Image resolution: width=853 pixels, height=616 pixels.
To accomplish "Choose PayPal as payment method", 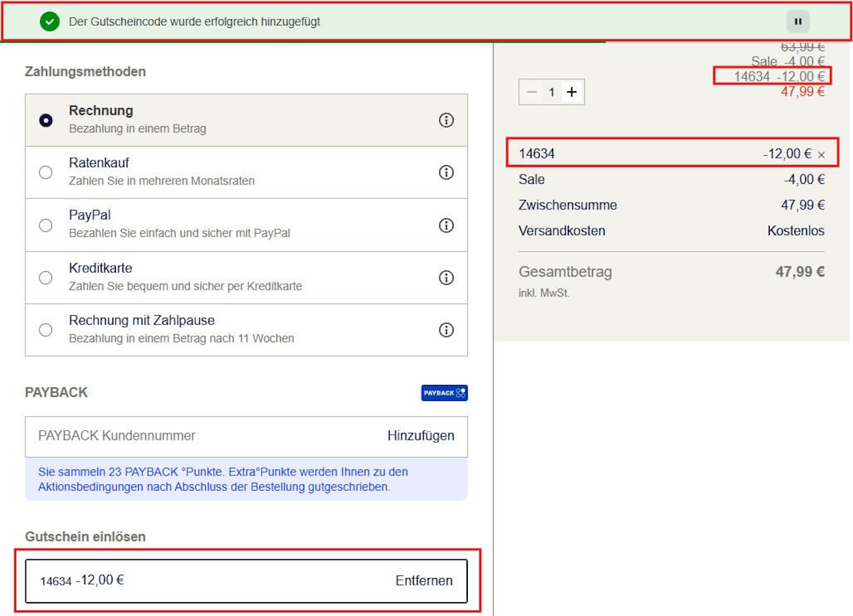I will [x=46, y=225].
